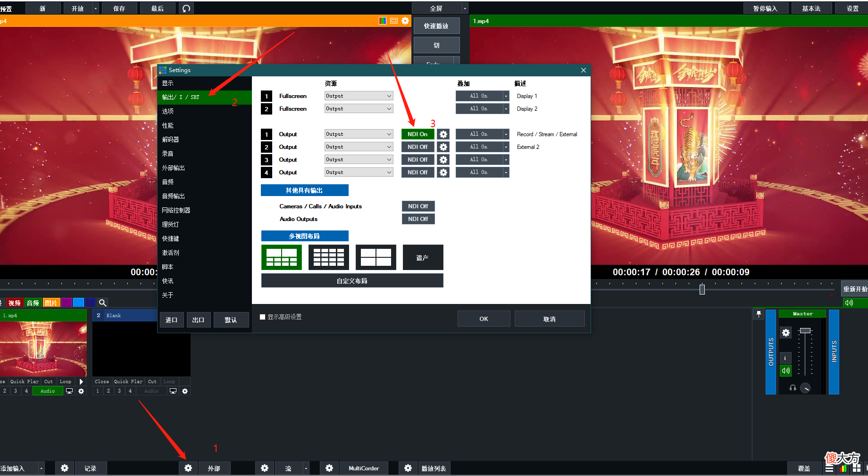868x476 pixels.
Task: Open 快捷键 settings category
Action: click(x=204, y=238)
